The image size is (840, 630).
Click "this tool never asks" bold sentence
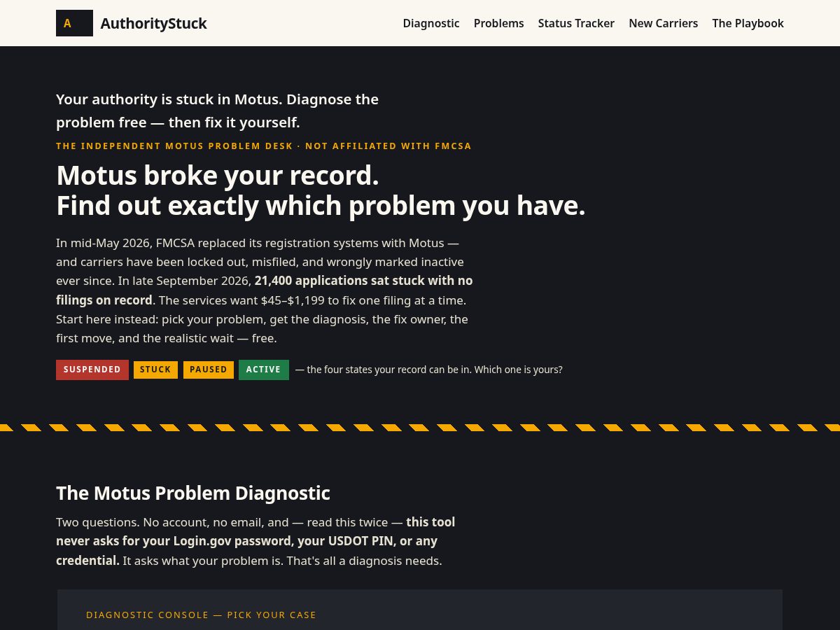(x=255, y=541)
